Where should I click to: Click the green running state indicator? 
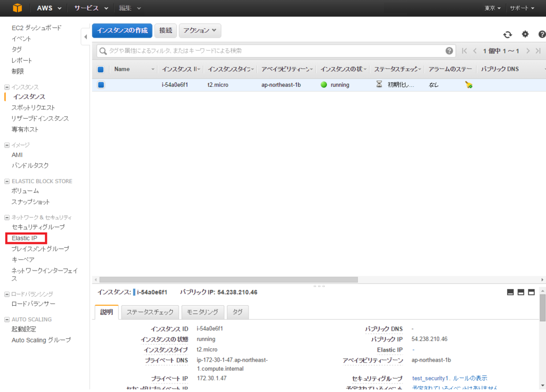coord(324,85)
